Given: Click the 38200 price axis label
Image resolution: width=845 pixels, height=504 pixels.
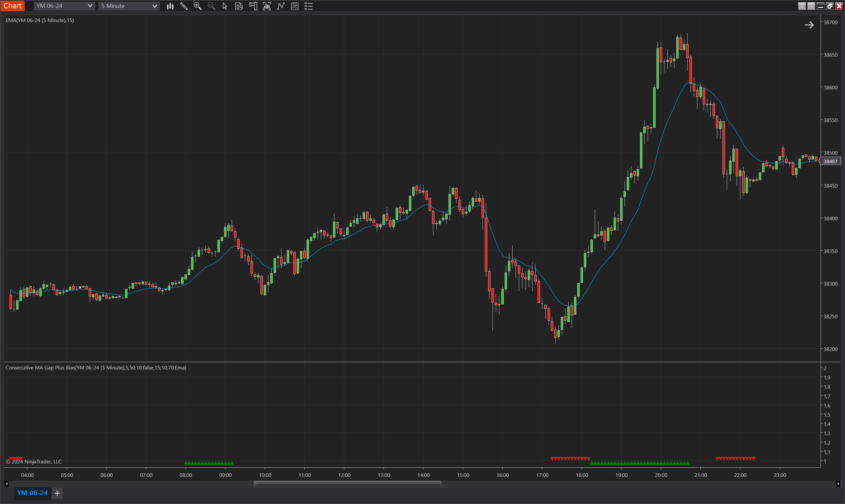Looking at the screenshot, I should (x=830, y=349).
